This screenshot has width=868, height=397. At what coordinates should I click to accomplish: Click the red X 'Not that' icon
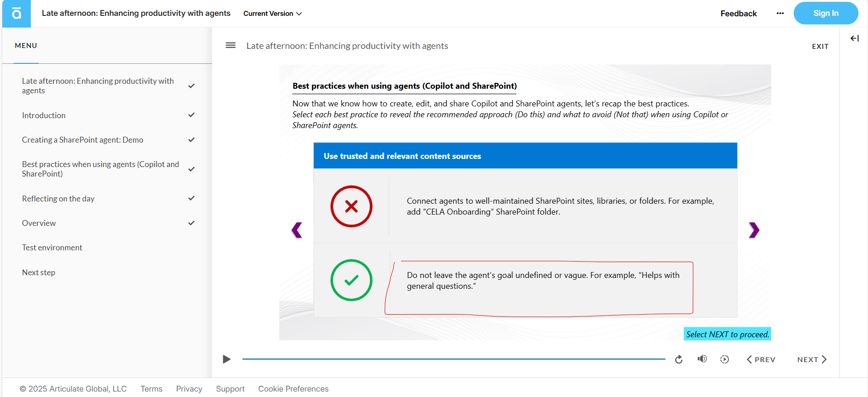coord(352,206)
